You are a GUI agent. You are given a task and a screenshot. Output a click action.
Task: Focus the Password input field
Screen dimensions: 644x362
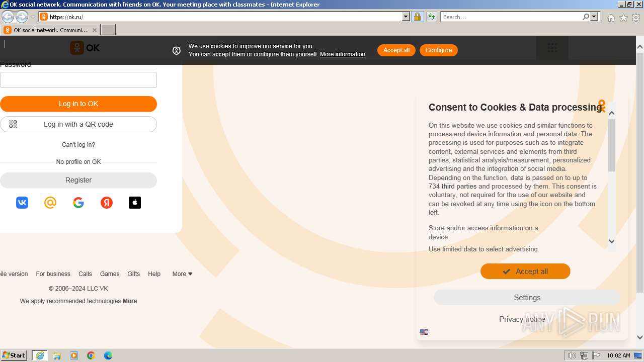[x=78, y=80]
